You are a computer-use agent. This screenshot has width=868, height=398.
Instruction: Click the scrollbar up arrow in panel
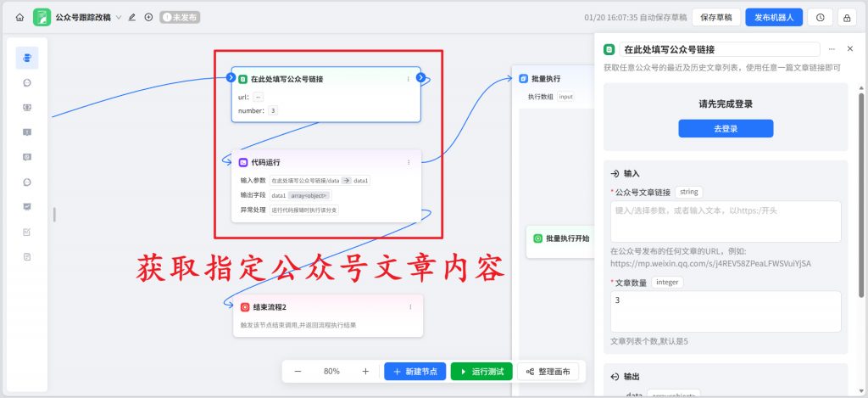pyautogui.click(x=861, y=87)
